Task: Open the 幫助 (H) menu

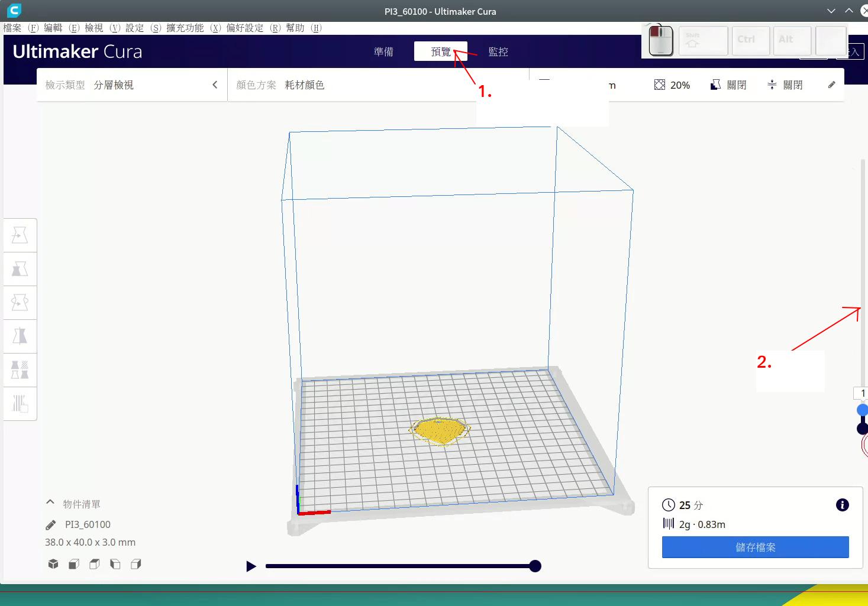Action: 304,28
